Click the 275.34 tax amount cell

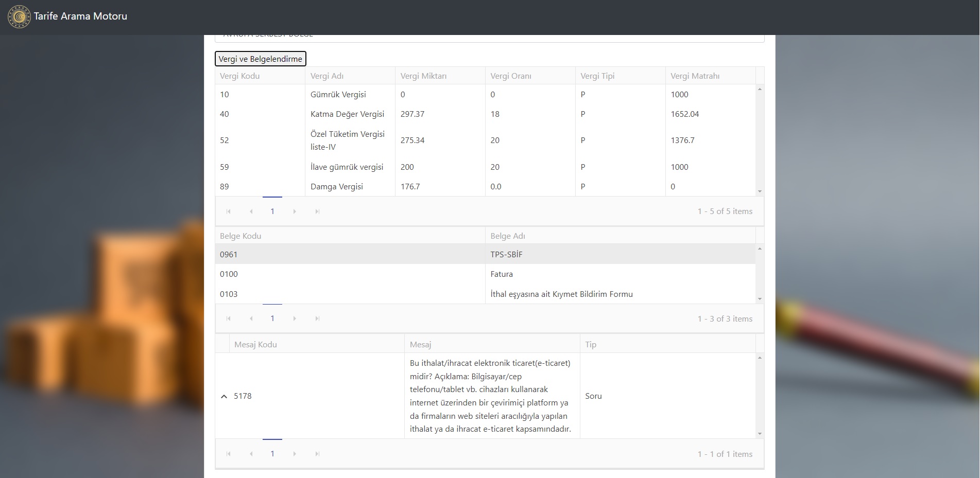pos(440,140)
